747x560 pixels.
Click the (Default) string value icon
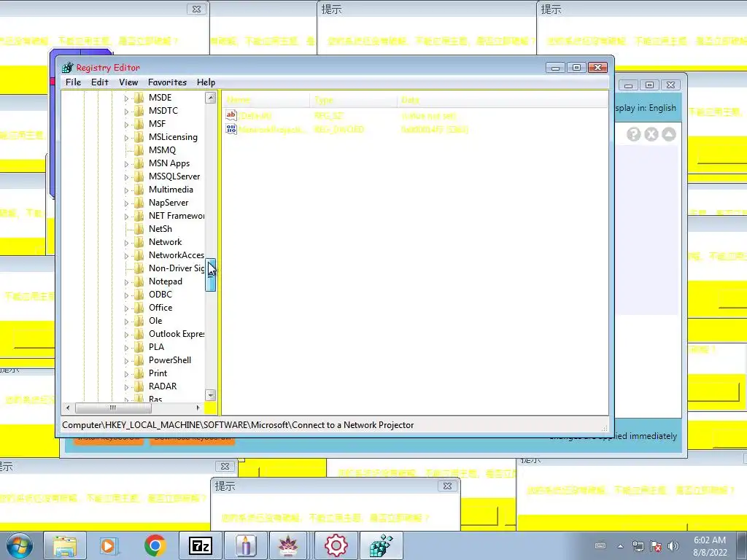231,115
